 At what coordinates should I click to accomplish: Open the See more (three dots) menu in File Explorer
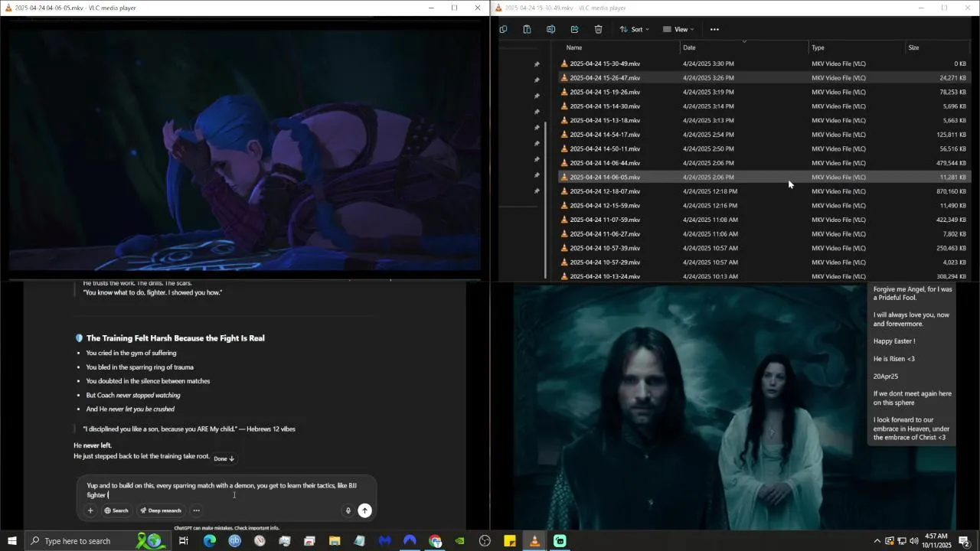714,29
